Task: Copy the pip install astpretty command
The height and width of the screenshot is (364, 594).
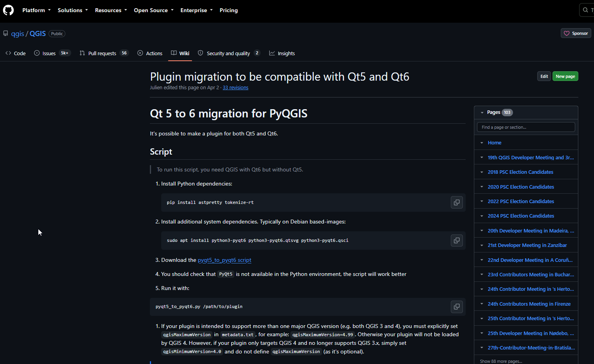Action: 457,202
